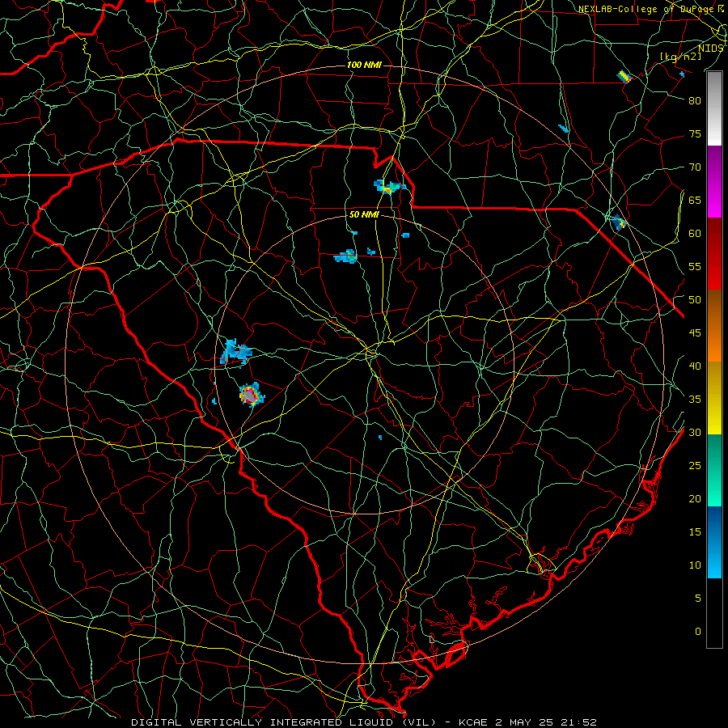Click the NIDS label near the legend
728x728 pixels.
(710, 49)
